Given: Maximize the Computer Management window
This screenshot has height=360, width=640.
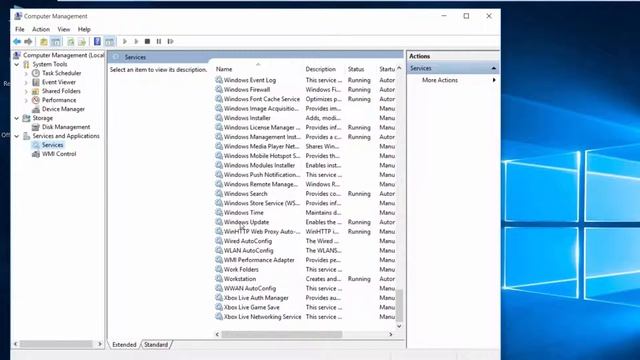Looking at the screenshot, I should click(466, 16).
